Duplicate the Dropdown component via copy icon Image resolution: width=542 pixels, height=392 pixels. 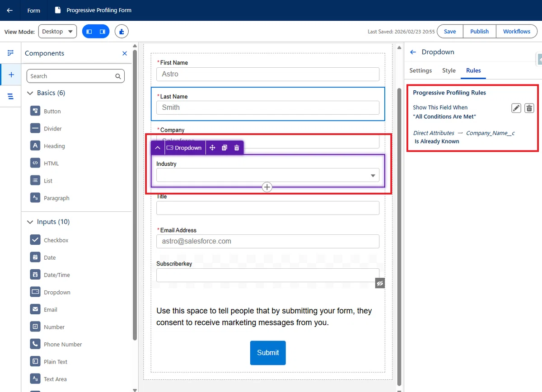224,148
